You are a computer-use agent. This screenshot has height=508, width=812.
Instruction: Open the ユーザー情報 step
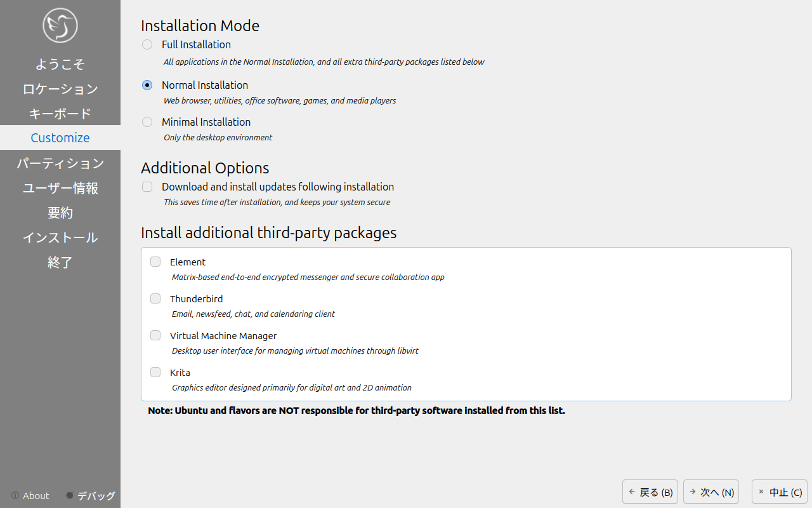[60, 188]
